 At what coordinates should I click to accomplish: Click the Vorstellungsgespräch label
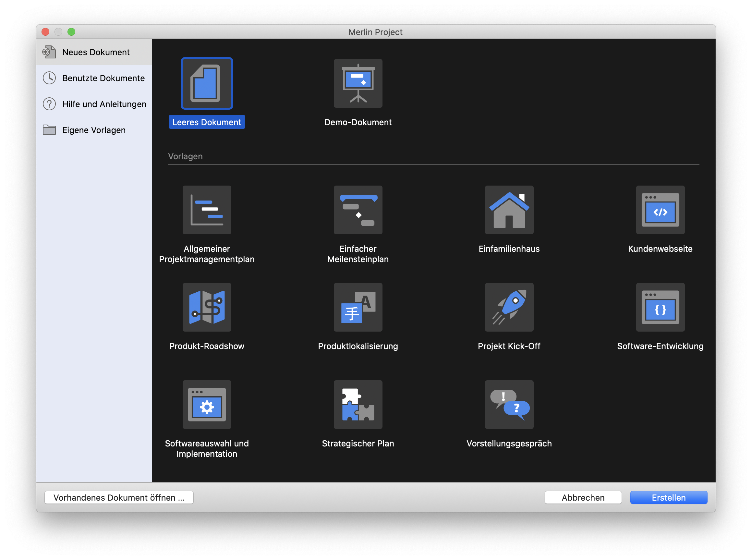(x=509, y=444)
